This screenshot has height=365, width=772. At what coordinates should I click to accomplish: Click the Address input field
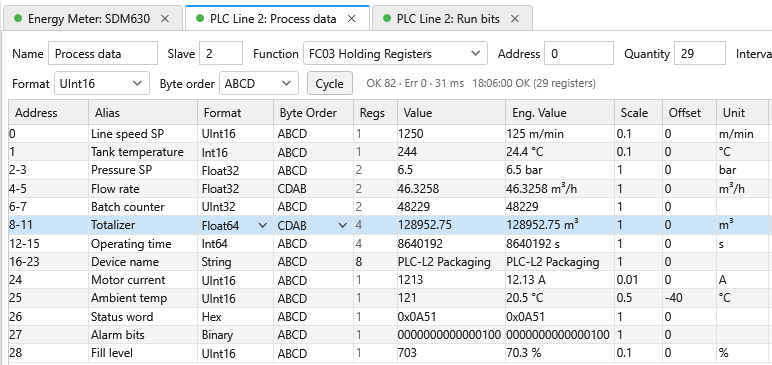pyautogui.click(x=579, y=54)
